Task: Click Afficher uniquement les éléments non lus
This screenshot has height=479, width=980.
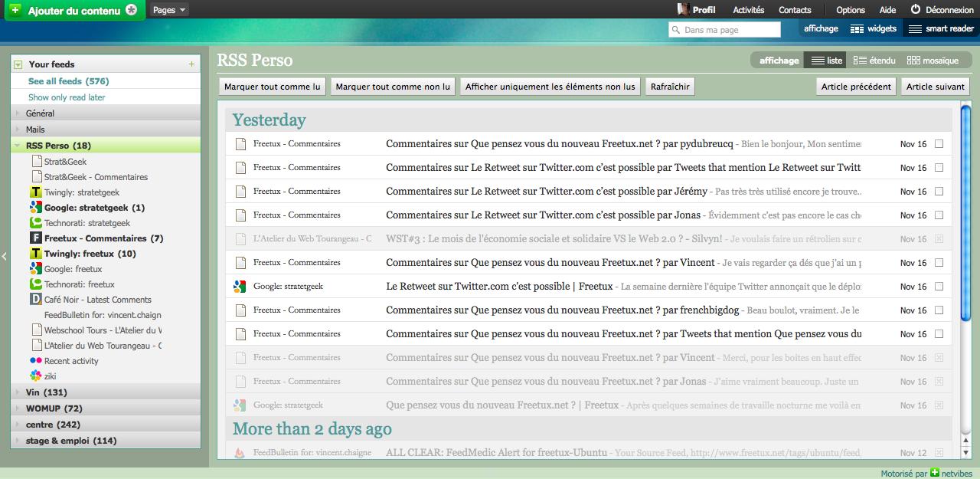Action: (550, 87)
